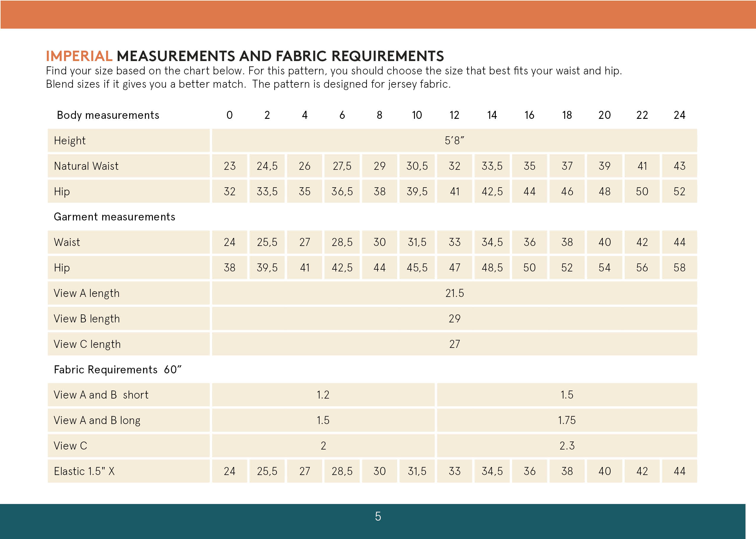Click garment Hip value 45,5
This screenshot has height=539, width=756.
tap(417, 268)
